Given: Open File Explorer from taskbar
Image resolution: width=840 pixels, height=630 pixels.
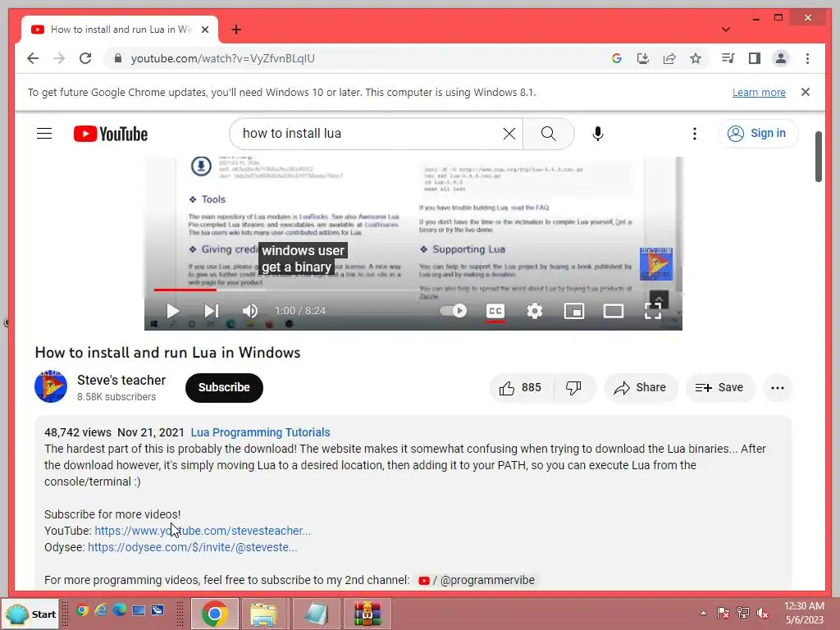Looking at the screenshot, I should tap(264, 614).
